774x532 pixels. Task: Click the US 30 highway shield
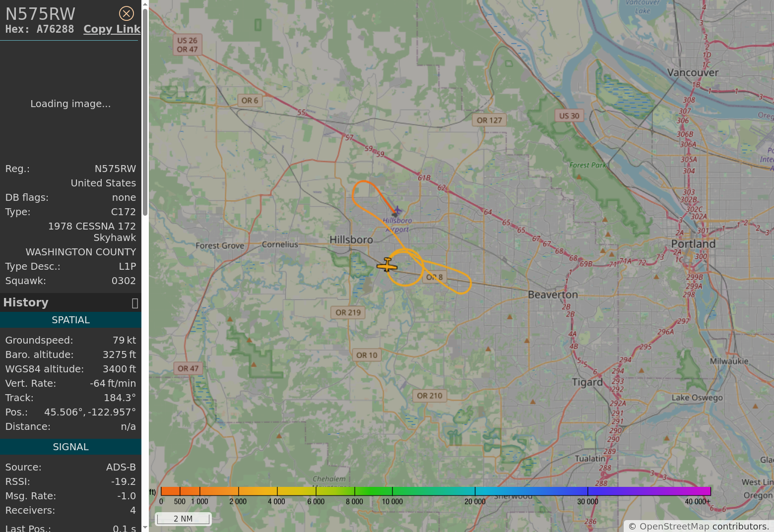pyautogui.click(x=569, y=116)
